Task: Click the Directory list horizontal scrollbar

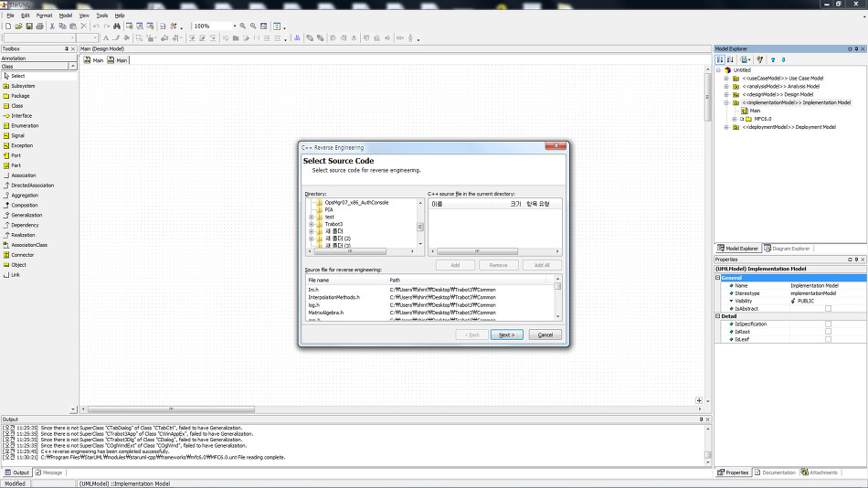Action: (x=365, y=251)
